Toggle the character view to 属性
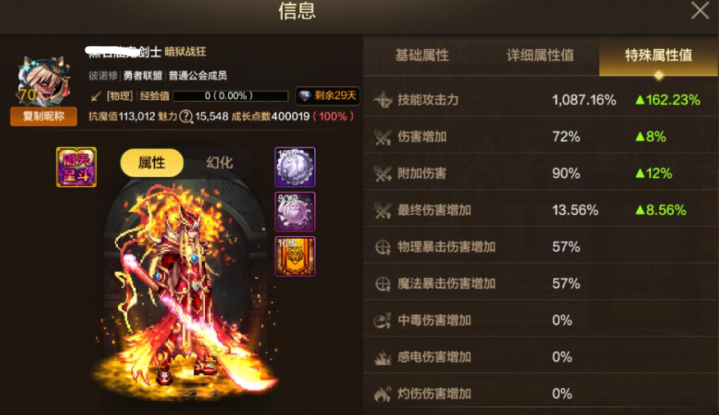The image size is (719, 415). pyautogui.click(x=152, y=162)
